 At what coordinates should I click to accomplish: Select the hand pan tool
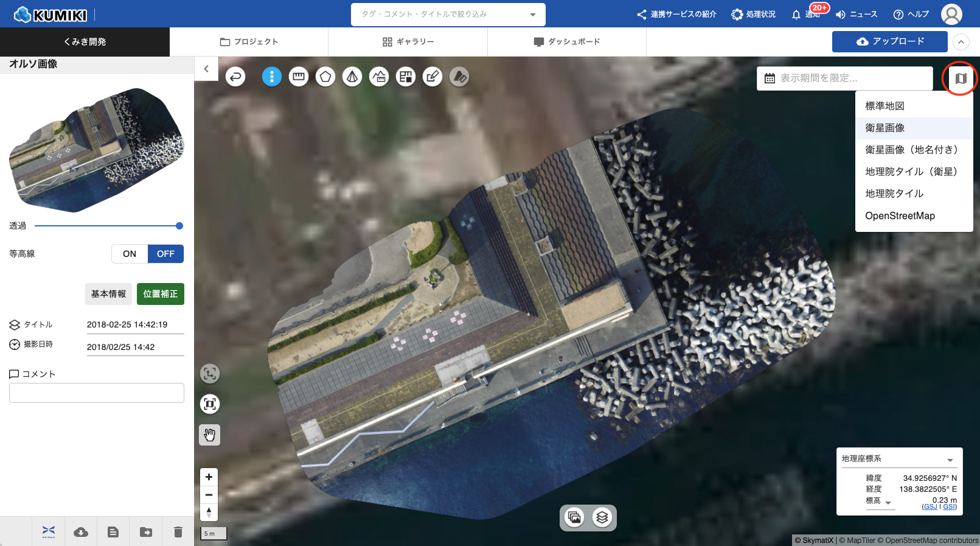[210, 435]
